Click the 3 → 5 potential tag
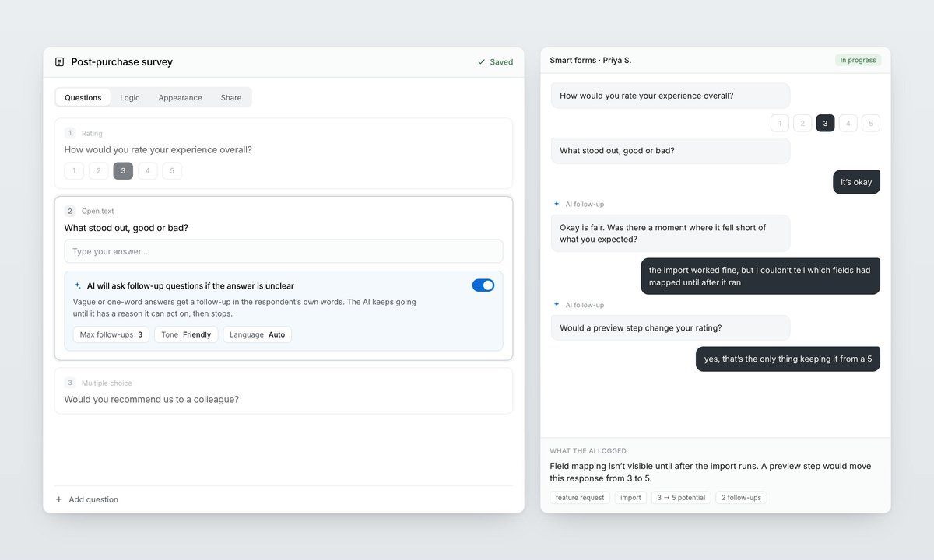934x560 pixels. click(681, 498)
